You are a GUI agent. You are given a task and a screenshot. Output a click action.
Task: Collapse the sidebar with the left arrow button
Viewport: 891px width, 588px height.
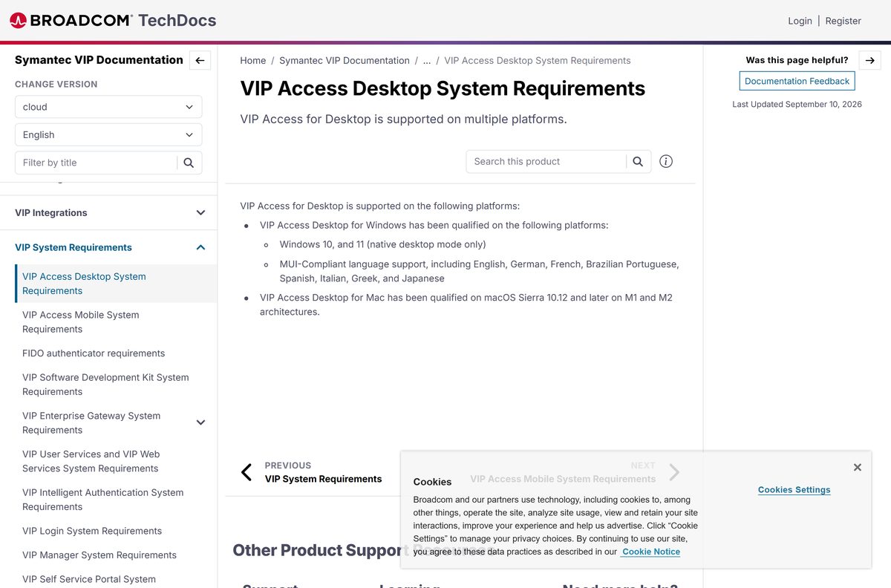(x=200, y=61)
